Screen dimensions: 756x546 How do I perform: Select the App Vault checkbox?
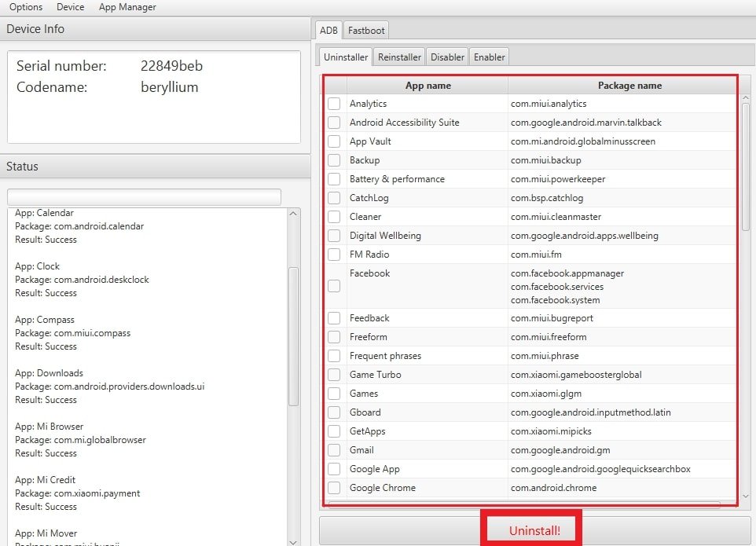334,141
